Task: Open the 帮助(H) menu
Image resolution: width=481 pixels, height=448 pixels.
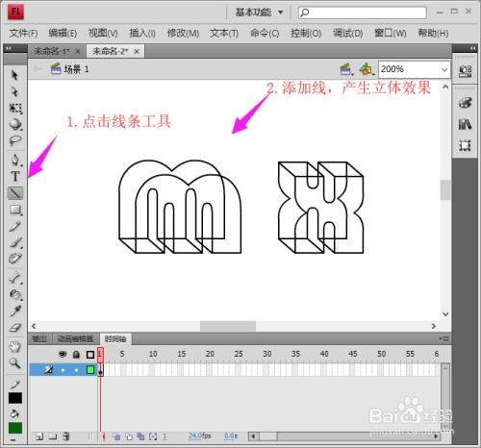Action: coord(433,34)
